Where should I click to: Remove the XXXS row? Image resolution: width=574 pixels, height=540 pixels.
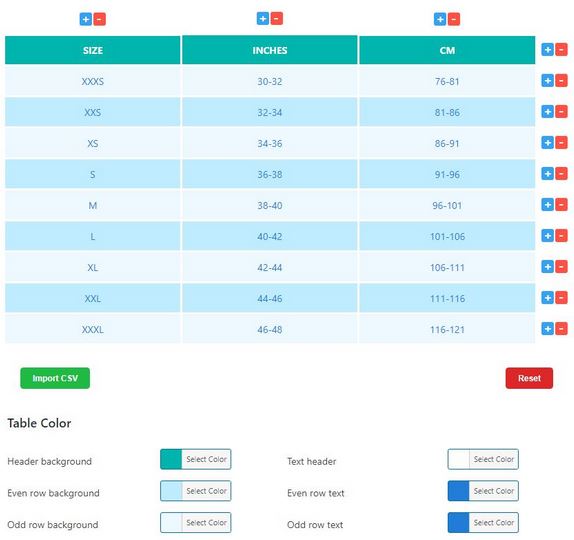pyautogui.click(x=561, y=81)
